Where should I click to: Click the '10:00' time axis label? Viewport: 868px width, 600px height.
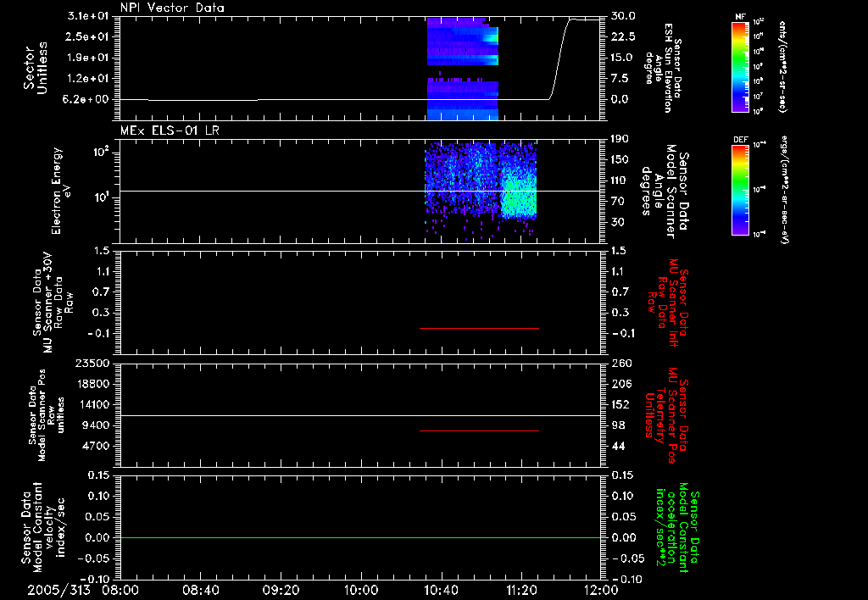pos(361,590)
